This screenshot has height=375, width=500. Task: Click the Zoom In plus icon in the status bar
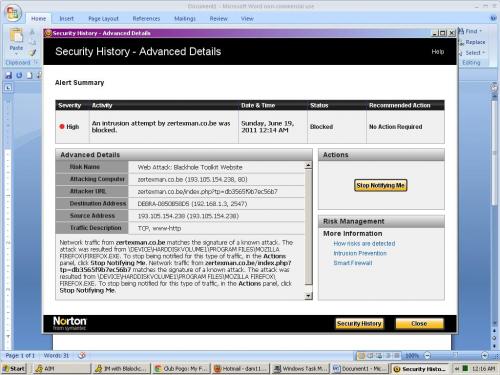(x=485, y=356)
